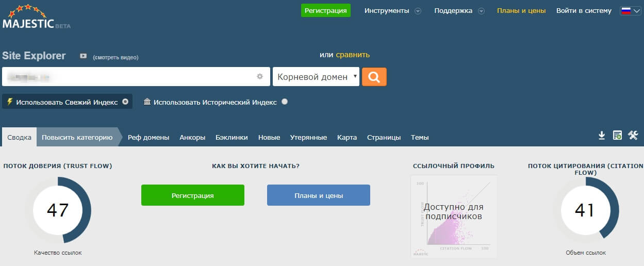Click the Объем ссылок label
The width and height of the screenshot is (644, 266).
pyautogui.click(x=586, y=253)
